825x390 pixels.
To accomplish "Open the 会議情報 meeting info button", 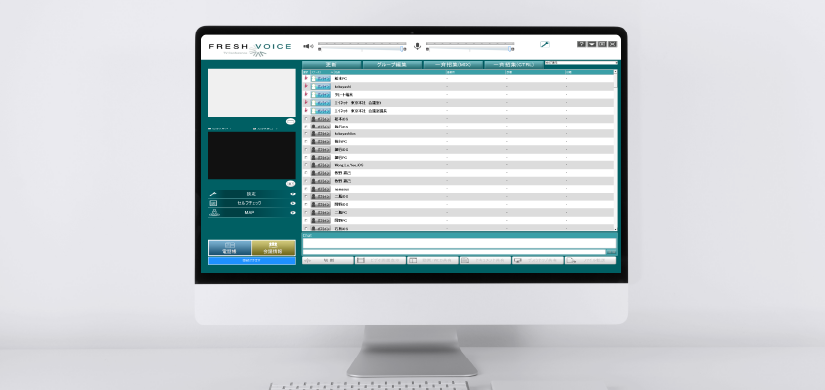I will coord(273,248).
